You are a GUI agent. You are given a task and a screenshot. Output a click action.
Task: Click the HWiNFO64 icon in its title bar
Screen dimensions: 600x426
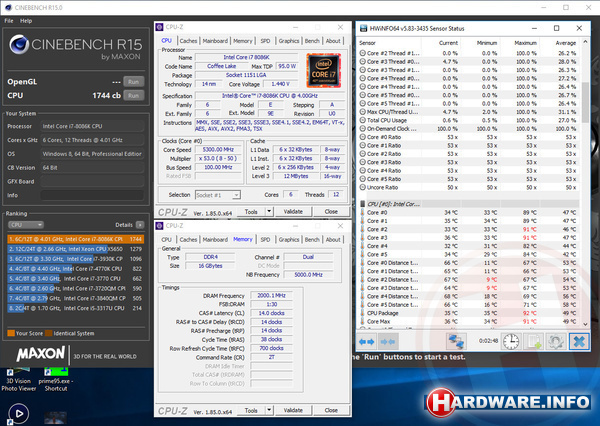pyautogui.click(x=363, y=28)
